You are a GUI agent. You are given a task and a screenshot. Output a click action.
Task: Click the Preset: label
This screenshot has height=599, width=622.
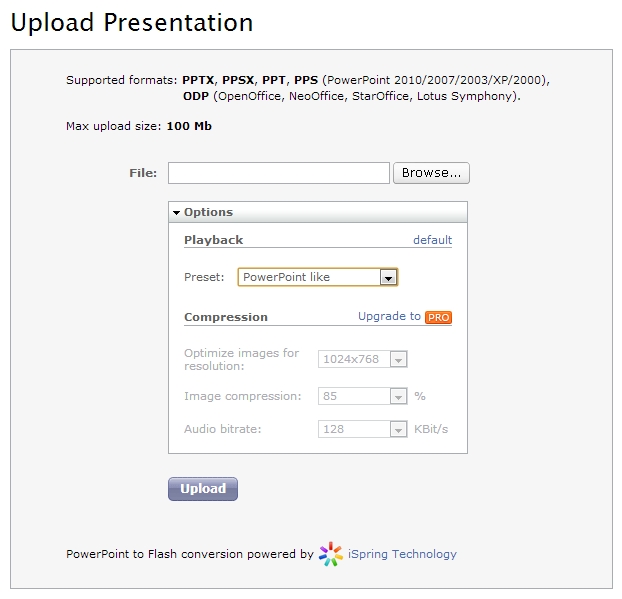tap(204, 277)
